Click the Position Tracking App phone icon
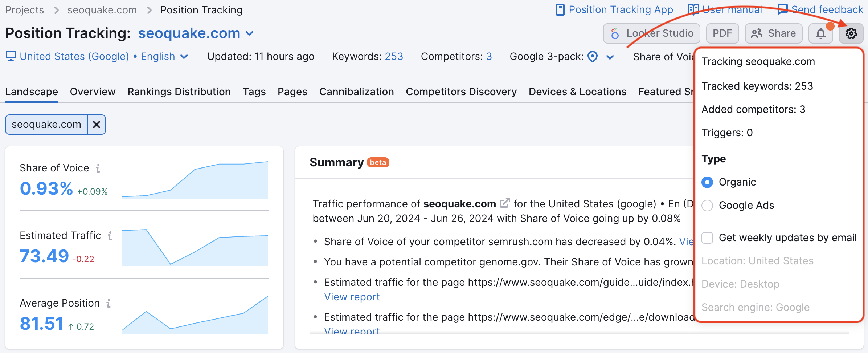 point(560,10)
